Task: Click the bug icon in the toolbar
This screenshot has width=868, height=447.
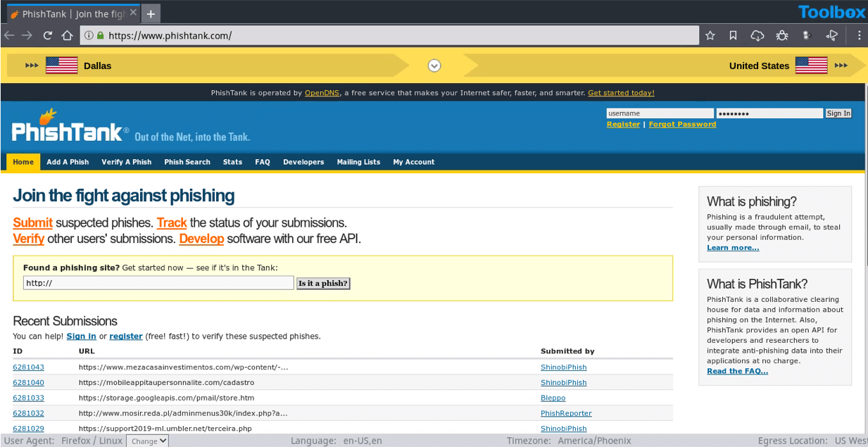Action: click(x=782, y=35)
